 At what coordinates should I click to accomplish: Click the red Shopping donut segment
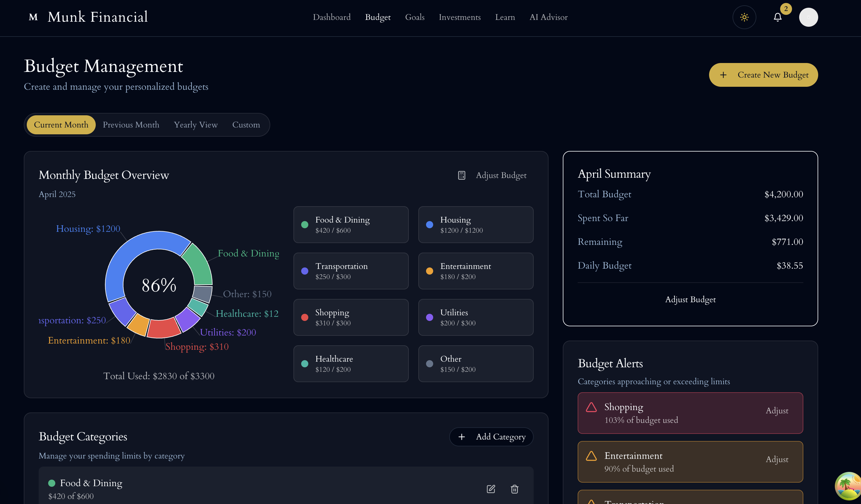[x=163, y=328]
